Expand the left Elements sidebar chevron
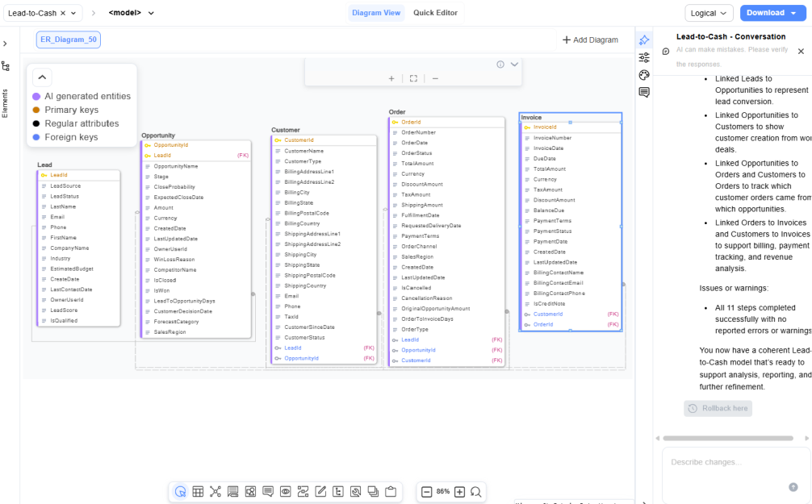The image size is (812, 504). 5,44
